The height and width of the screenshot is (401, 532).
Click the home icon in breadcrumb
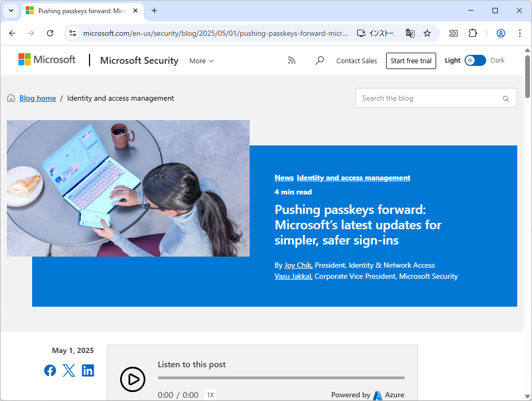click(x=11, y=98)
